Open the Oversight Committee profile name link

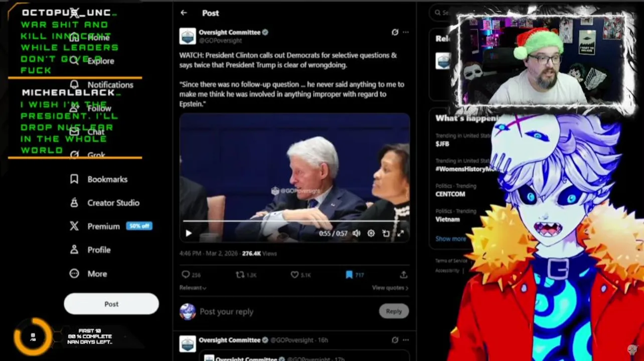pos(229,32)
